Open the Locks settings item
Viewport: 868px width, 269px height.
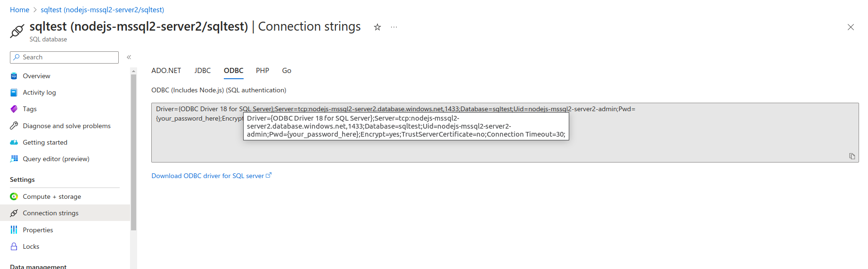coord(31,246)
